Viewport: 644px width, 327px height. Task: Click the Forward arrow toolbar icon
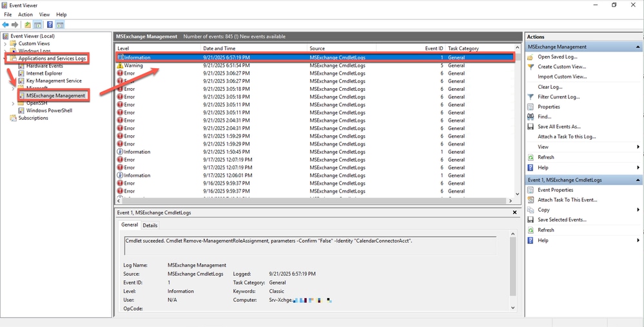click(14, 24)
